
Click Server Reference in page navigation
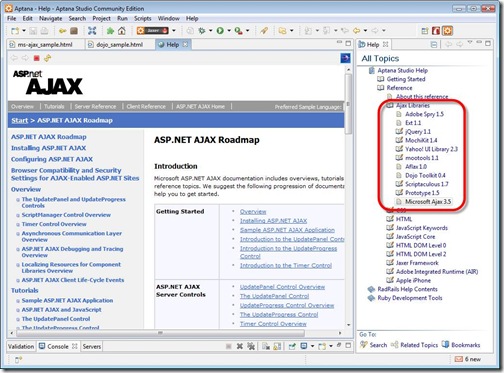tap(95, 107)
